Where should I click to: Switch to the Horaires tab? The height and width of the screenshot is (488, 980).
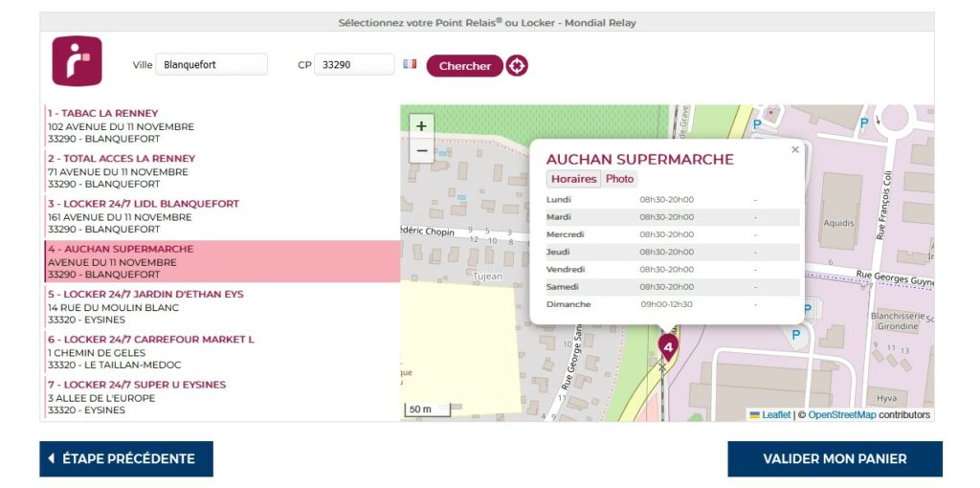point(574,179)
